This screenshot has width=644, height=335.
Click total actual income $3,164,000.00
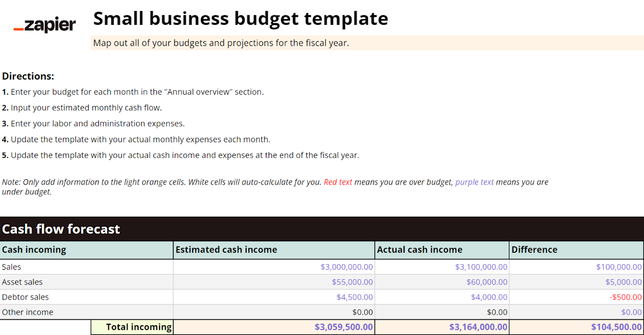(x=442, y=327)
